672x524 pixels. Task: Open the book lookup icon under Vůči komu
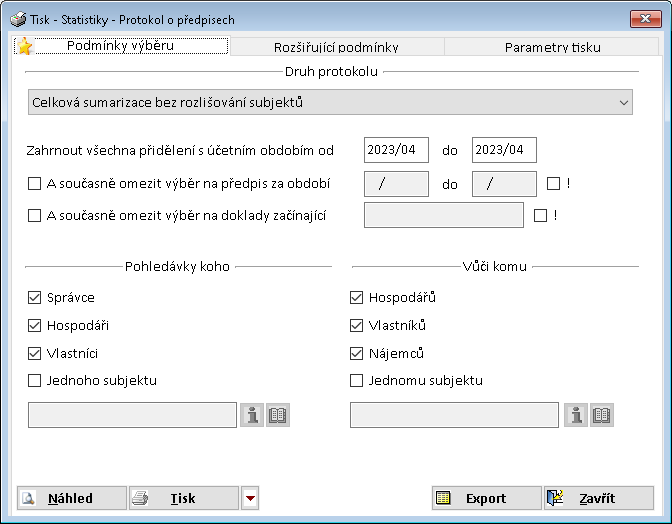coord(601,416)
